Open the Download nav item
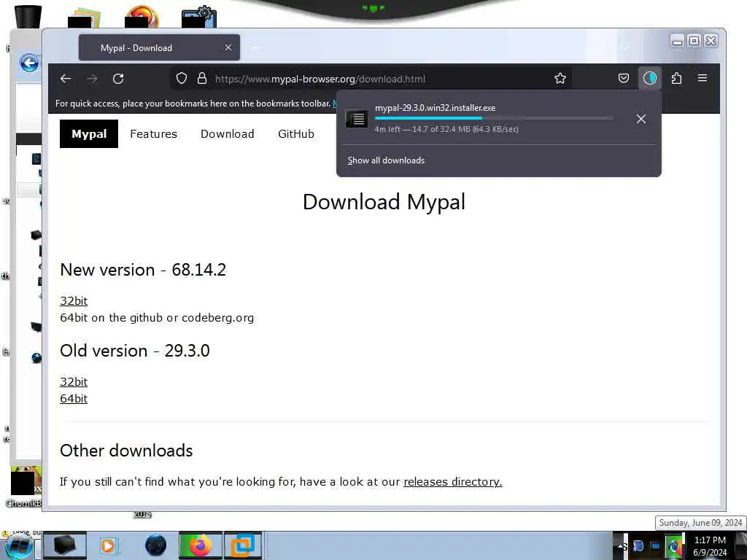Image resolution: width=747 pixels, height=560 pixels. tap(228, 134)
